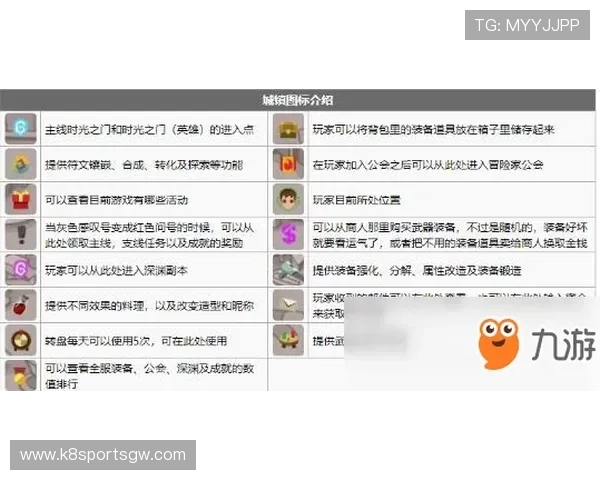Click the text 提供装备强化、分解、属性改造及装备锻造
Screen dimensions: 600x480
coord(417,271)
